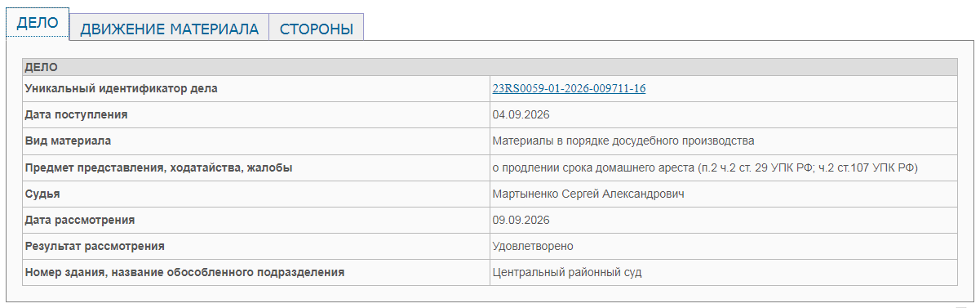The height and width of the screenshot is (308, 980).
Task: Click the Вид материала label
Action: pos(68,141)
